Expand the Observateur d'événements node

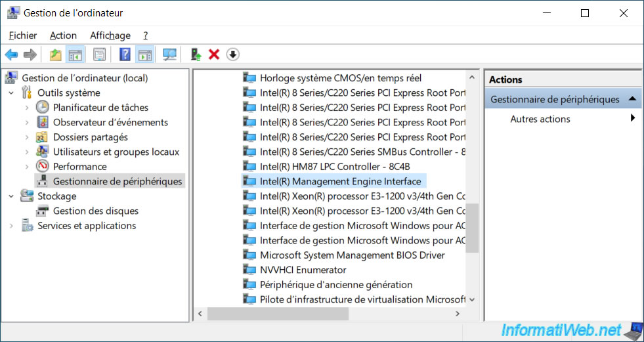pos(27,122)
